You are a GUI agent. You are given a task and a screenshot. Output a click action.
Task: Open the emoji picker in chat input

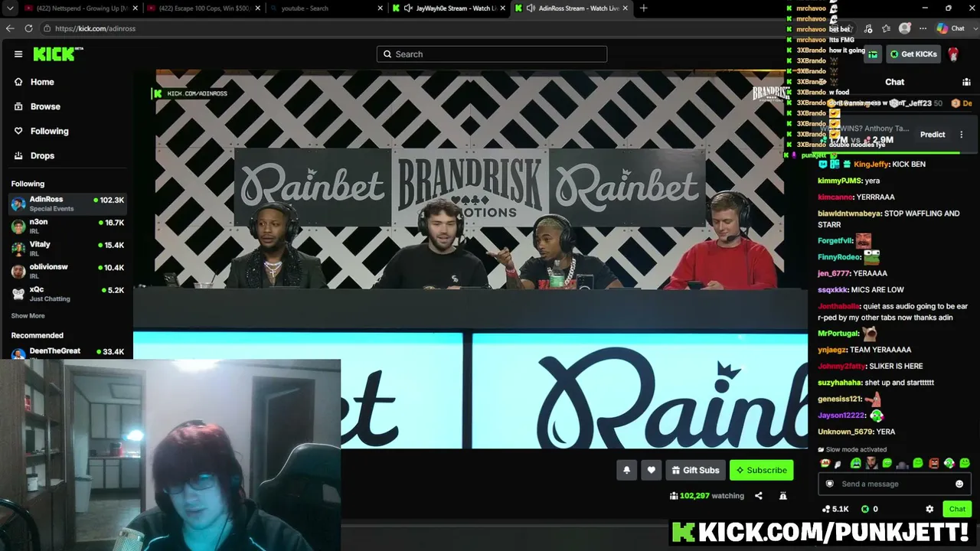[x=959, y=484]
